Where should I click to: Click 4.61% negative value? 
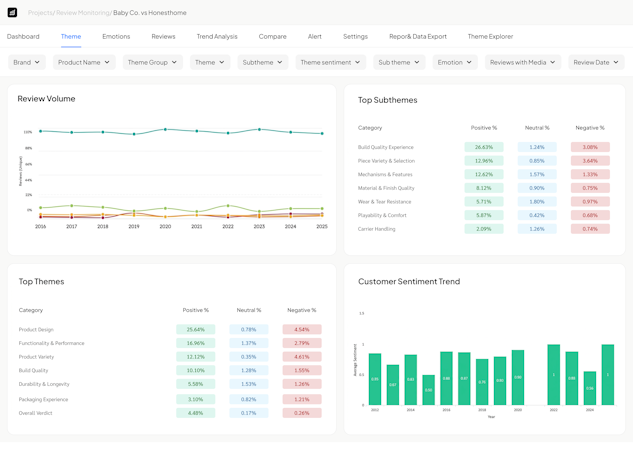tap(302, 357)
